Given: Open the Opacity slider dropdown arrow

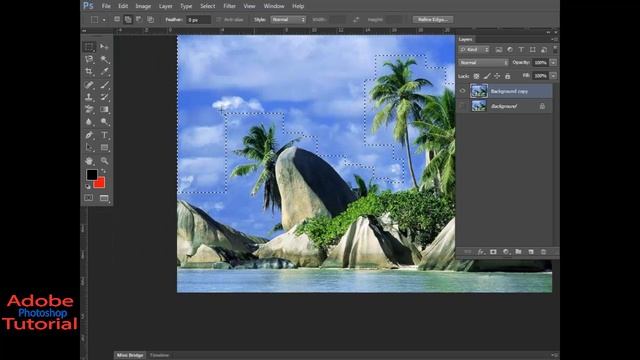Looking at the screenshot, I should tap(553, 62).
